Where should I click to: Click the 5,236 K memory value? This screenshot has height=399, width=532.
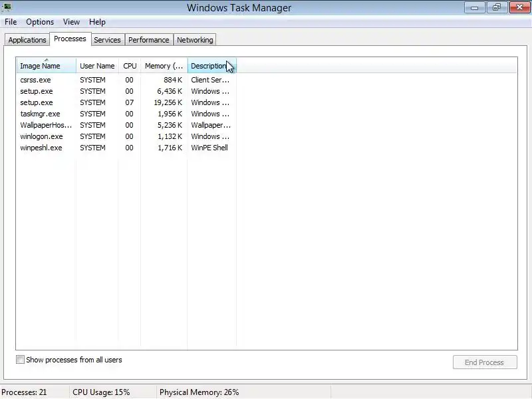click(170, 125)
